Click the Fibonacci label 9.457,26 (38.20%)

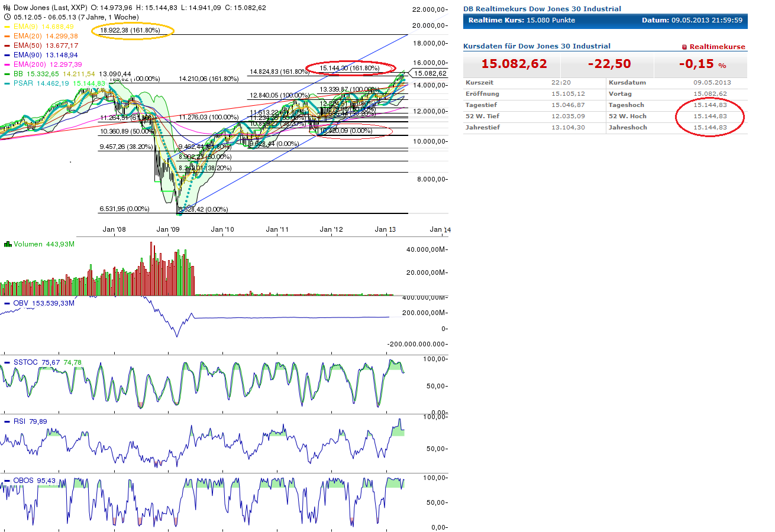coord(125,147)
